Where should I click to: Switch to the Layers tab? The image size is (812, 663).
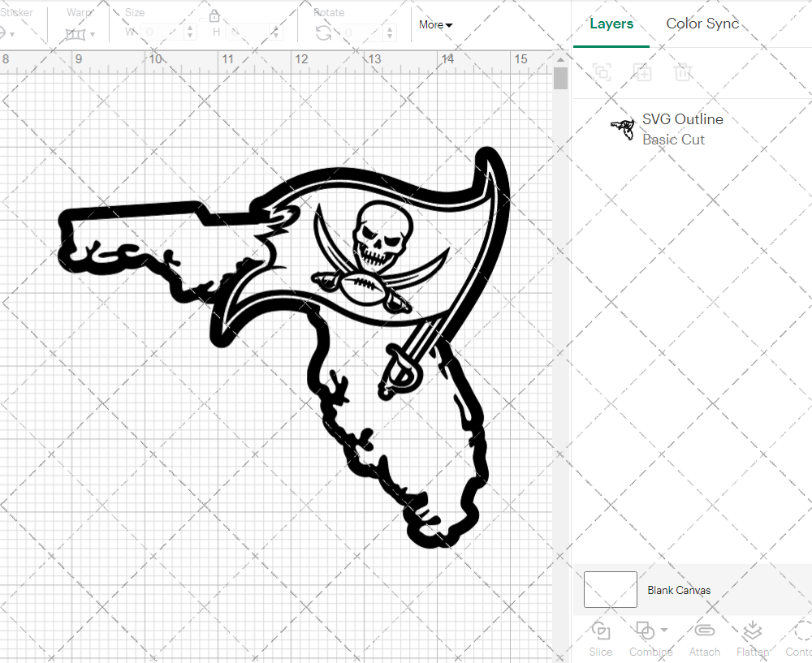tap(611, 24)
